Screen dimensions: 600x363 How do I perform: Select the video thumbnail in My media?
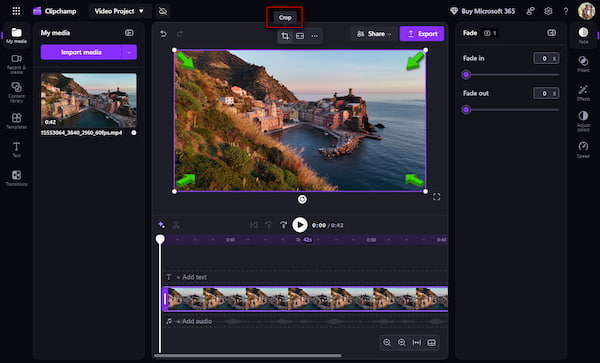(x=89, y=100)
